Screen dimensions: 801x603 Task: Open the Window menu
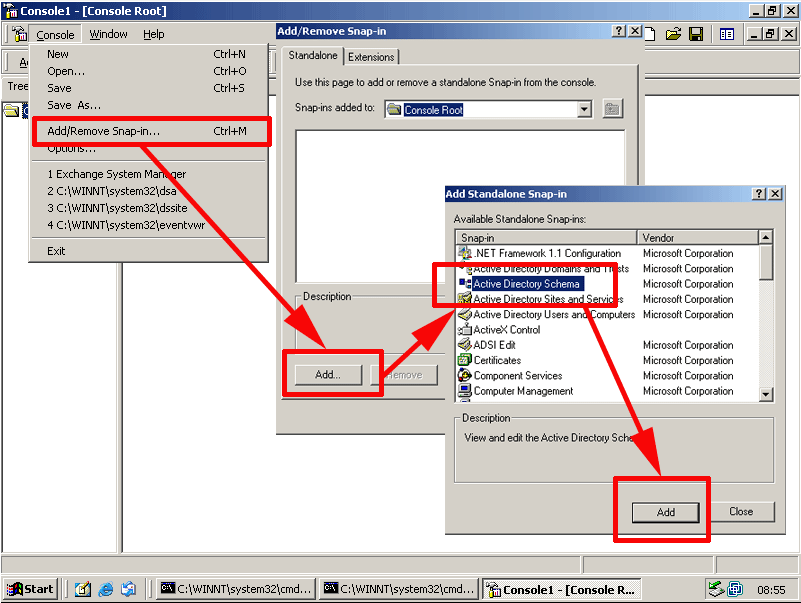coord(108,34)
